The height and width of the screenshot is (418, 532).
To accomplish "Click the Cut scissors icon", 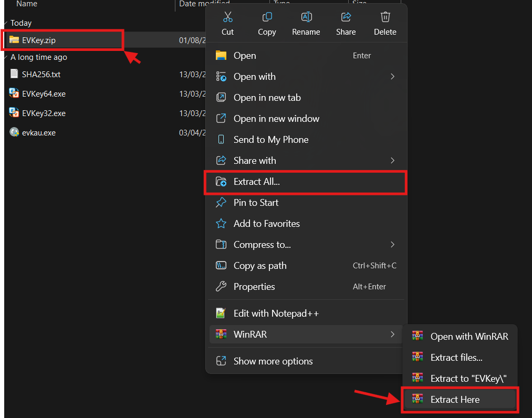I will pos(227,17).
